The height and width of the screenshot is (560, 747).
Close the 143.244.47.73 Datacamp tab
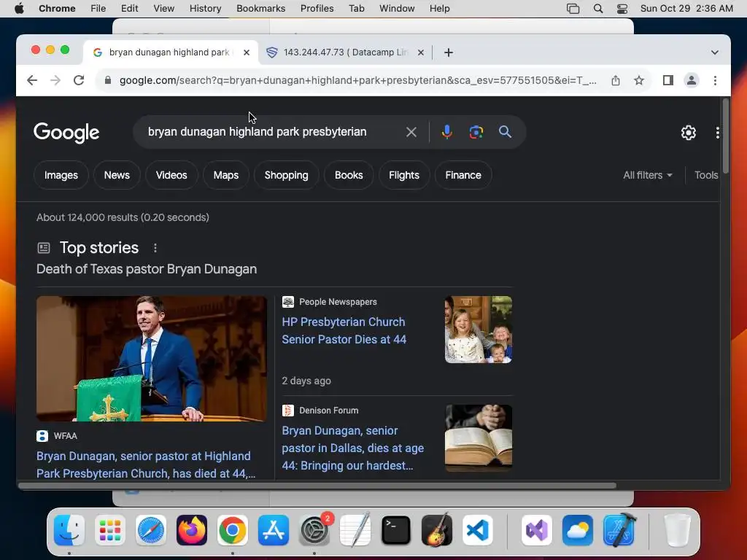click(421, 52)
